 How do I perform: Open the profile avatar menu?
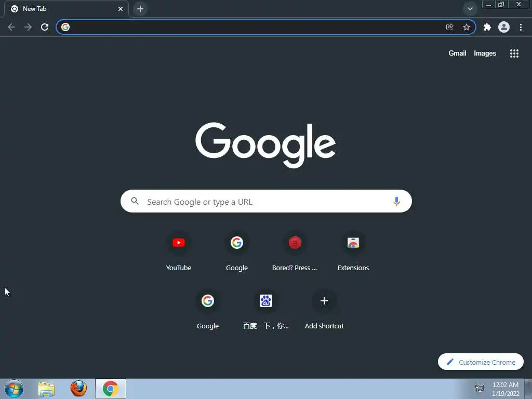(504, 27)
